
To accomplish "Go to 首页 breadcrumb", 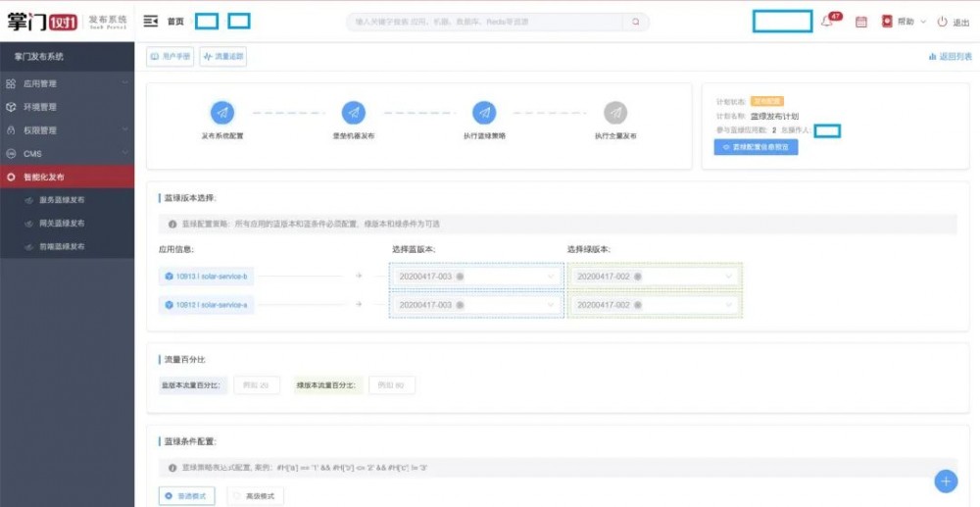I will [x=175, y=22].
